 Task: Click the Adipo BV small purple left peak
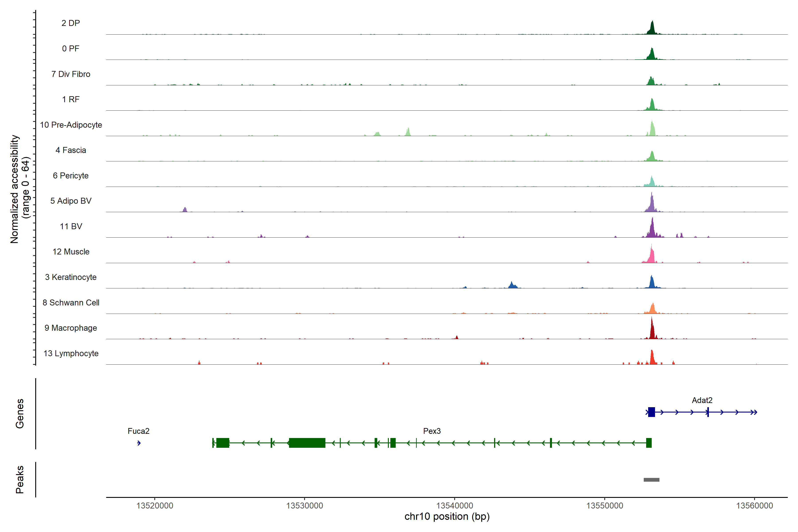(185, 210)
